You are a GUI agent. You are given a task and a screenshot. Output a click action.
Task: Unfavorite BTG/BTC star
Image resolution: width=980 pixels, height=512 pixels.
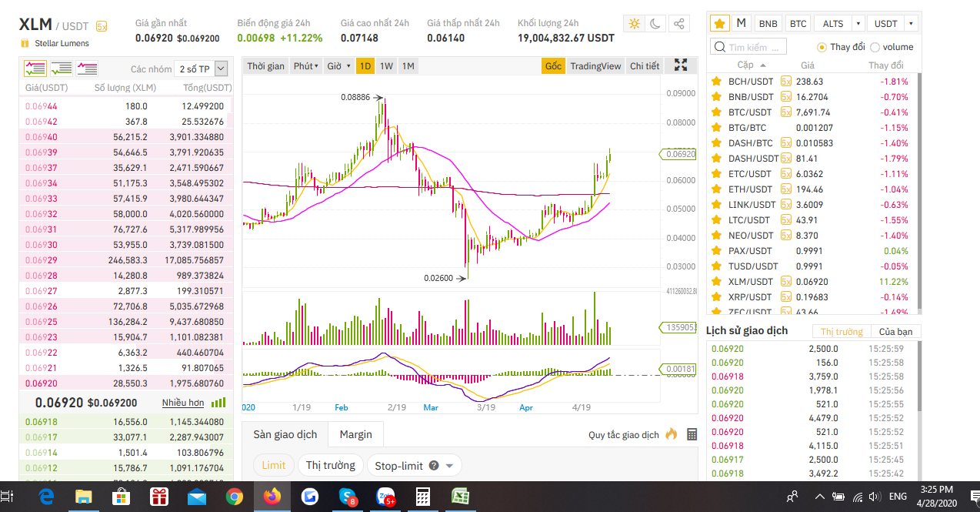(716, 127)
